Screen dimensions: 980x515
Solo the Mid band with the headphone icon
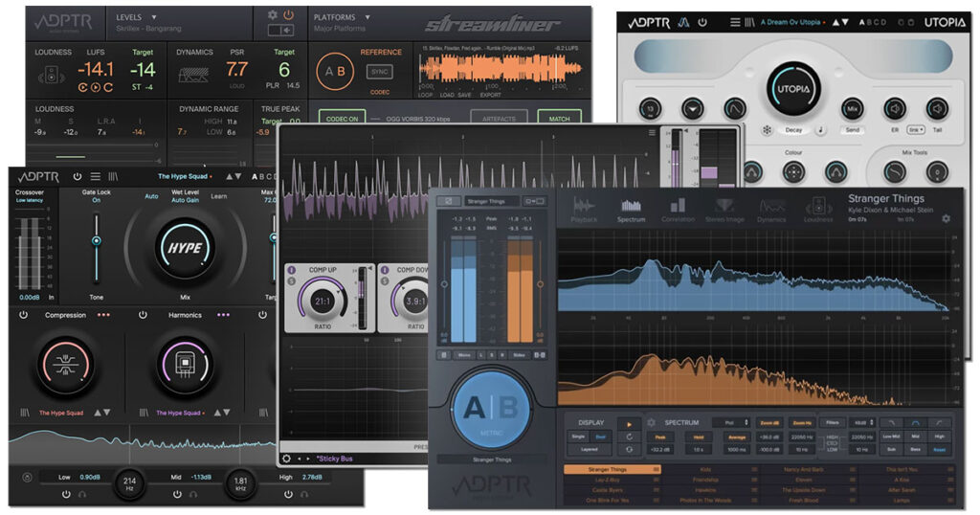pos(193,494)
